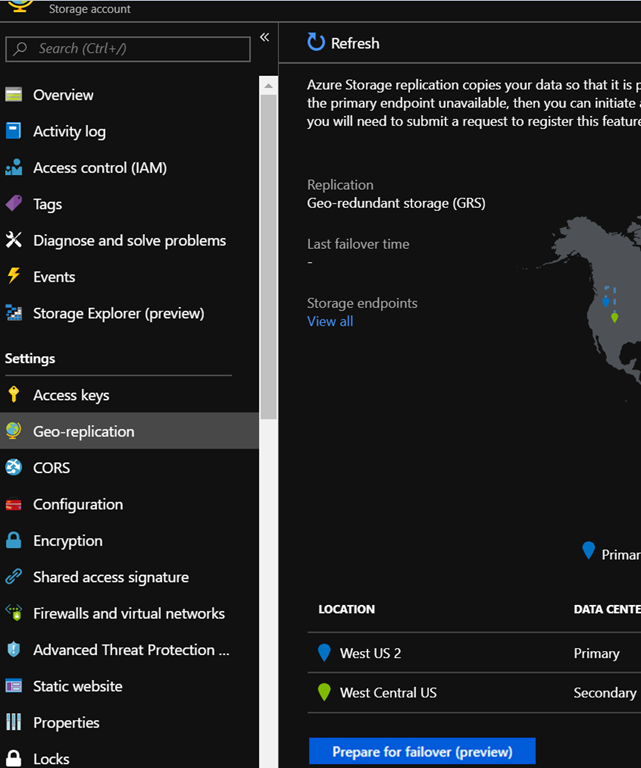641x768 pixels.
Task: Click the Tags icon
Action: point(13,204)
